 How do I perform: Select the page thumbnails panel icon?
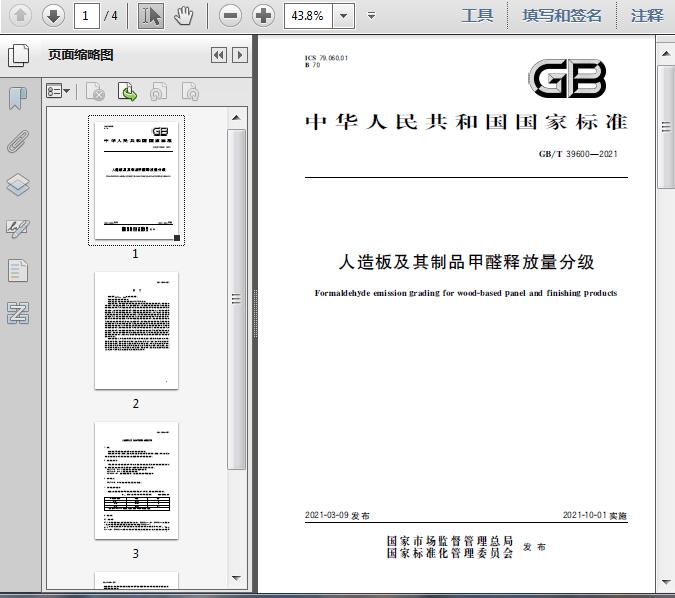click(19, 55)
